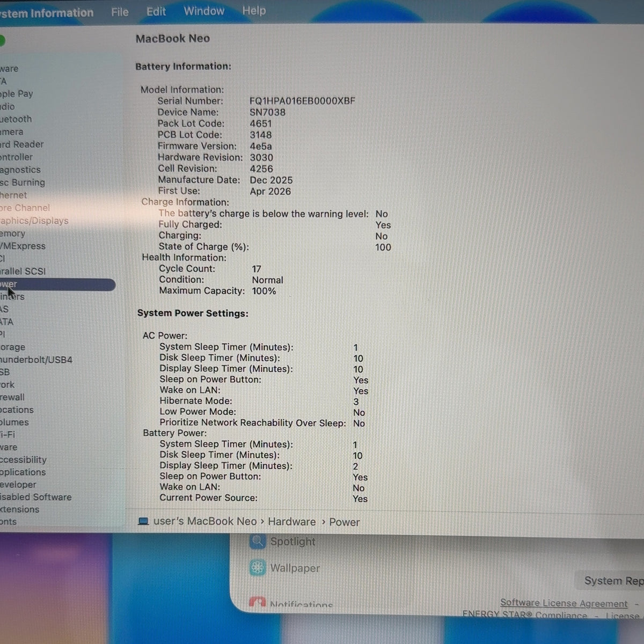Select Diagnostics in the sidebar
Viewport: 644px width, 644px height.
[x=20, y=170]
